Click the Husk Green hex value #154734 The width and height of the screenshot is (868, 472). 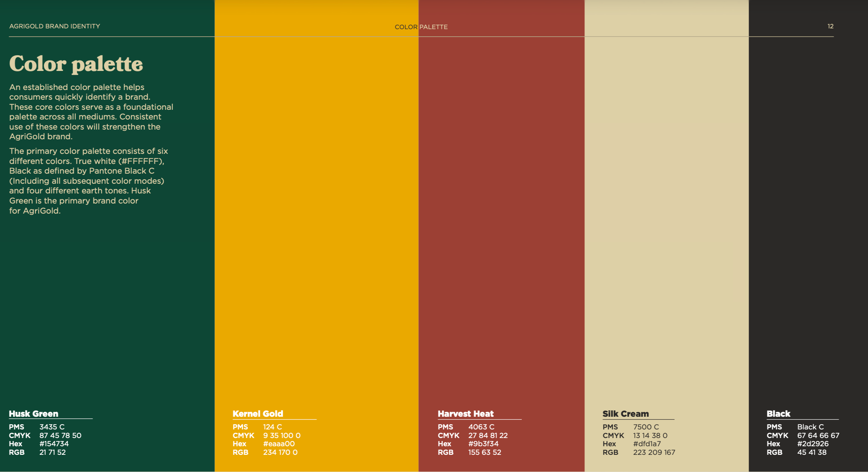tap(54, 444)
